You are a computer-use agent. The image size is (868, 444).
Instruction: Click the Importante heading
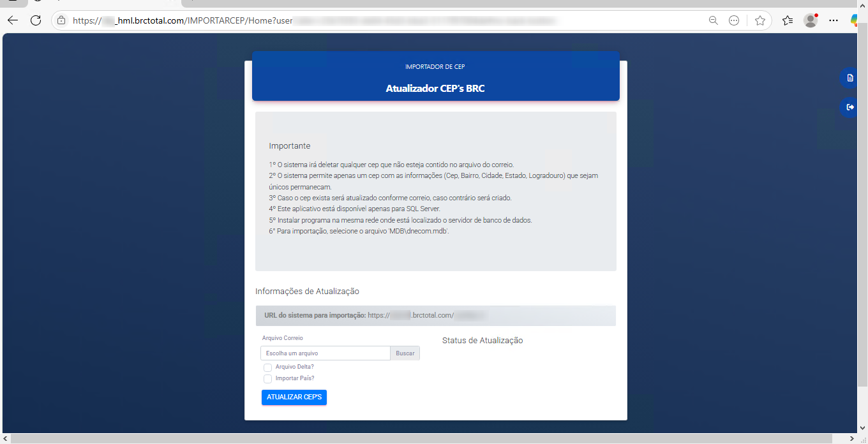click(x=290, y=146)
